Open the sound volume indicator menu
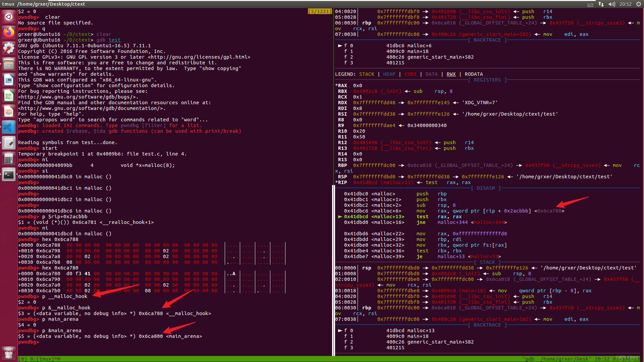Image resolution: width=644 pixels, height=362 pixels. (612, 4)
